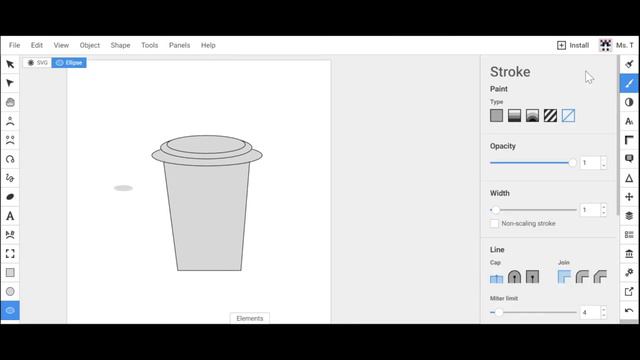Choose butt line cap
Screen dimensions: 640x360
coord(496,277)
